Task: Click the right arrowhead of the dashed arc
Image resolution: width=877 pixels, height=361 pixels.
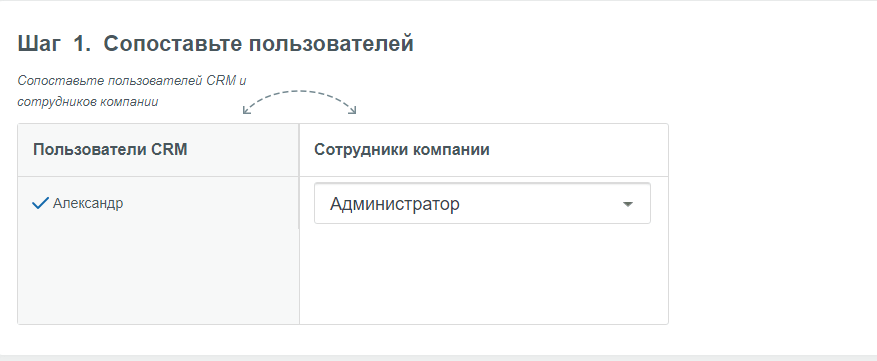Action: click(x=352, y=110)
